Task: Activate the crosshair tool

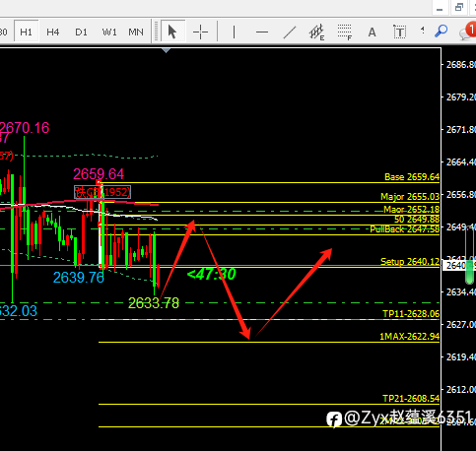Action: [200, 32]
